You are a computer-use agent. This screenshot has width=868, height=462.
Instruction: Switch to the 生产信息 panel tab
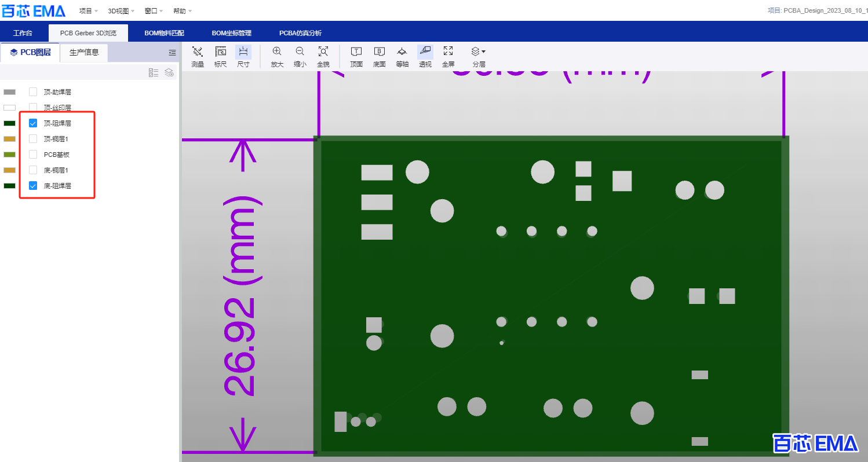(x=84, y=52)
